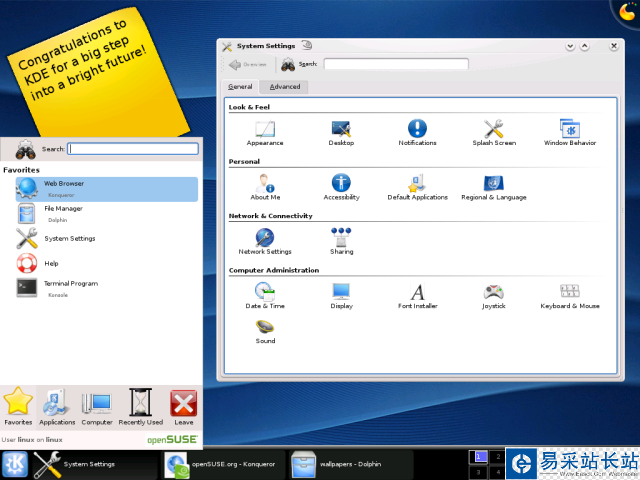The image size is (640, 480).
Task: Open the Joystick settings
Action: (494, 294)
